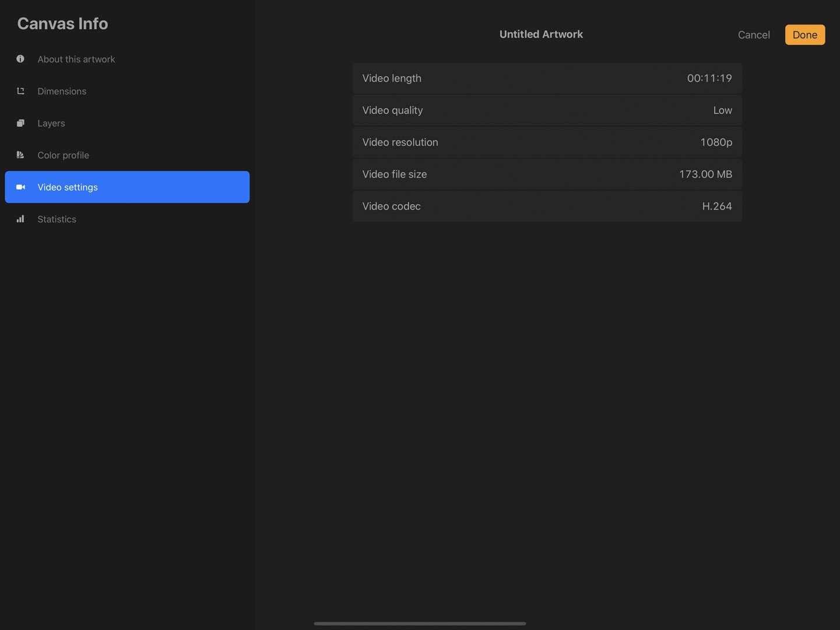Open the Layers section via its stacked-layers icon
The width and height of the screenshot is (840, 630).
(20, 123)
